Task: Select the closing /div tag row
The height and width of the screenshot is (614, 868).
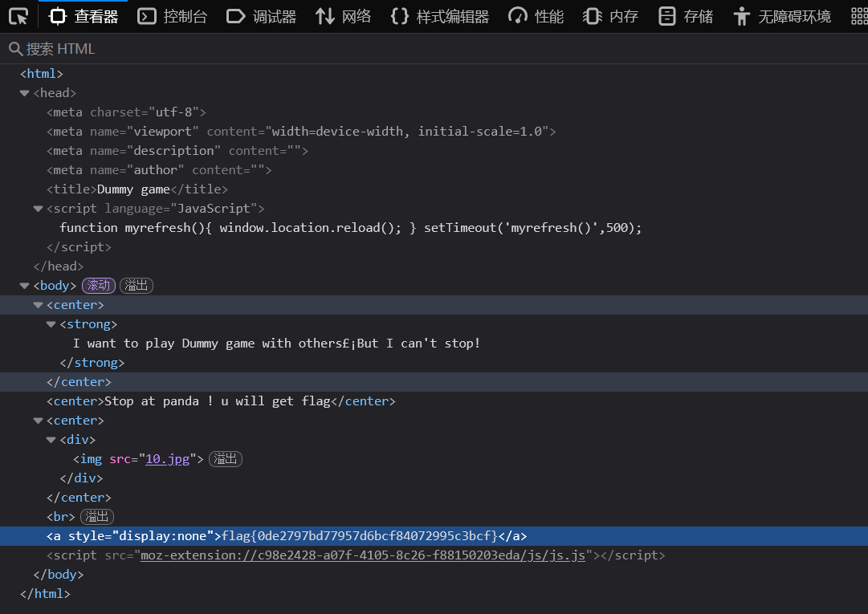Action: point(434,478)
